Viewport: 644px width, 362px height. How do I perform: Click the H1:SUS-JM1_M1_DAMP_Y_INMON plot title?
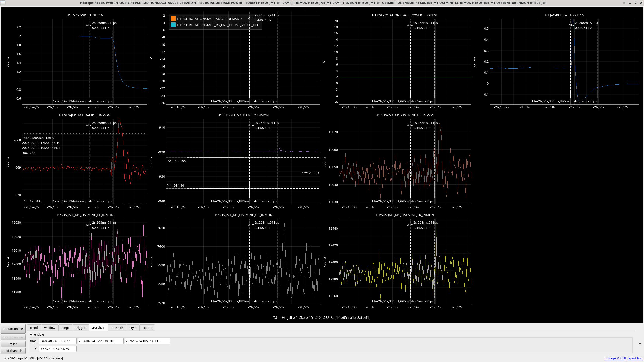point(243,115)
